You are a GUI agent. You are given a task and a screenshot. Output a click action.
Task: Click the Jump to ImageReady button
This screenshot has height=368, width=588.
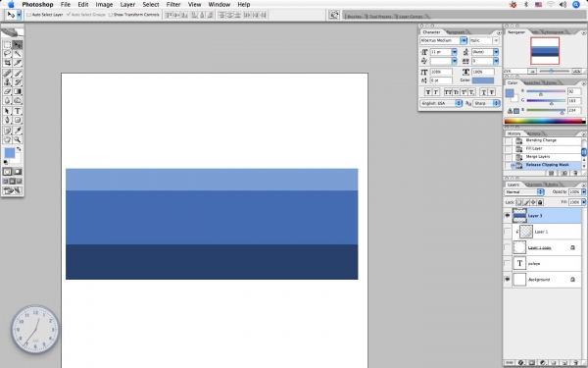[x=13, y=190]
